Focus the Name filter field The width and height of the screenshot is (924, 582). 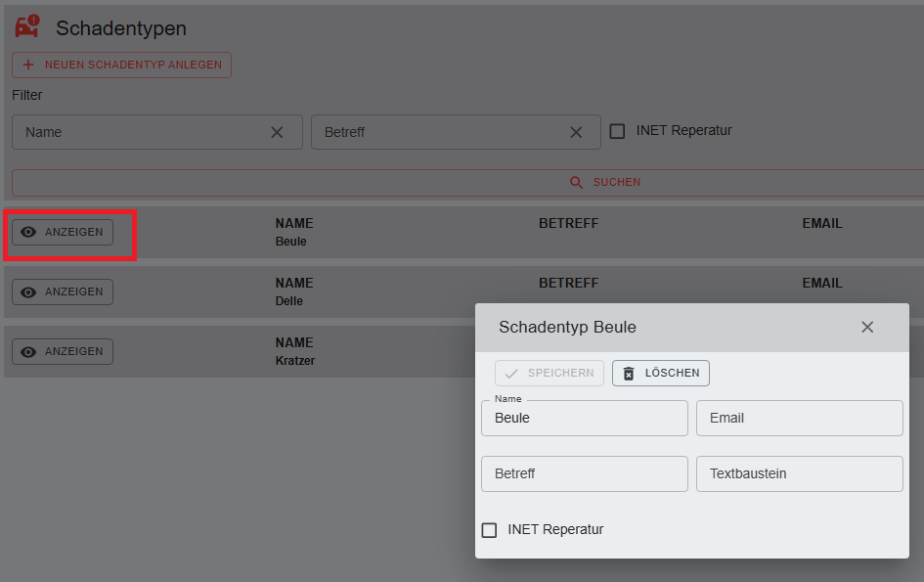coord(137,132)
